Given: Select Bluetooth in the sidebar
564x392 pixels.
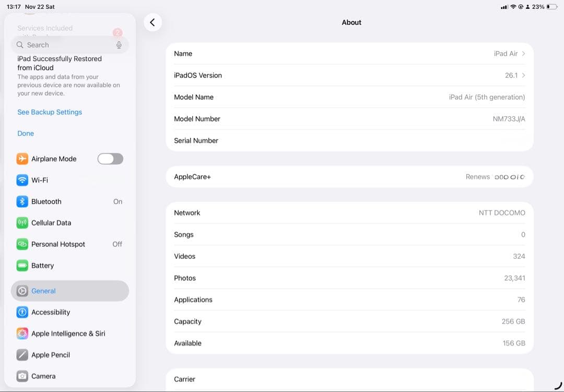Looking at the screenshot, I should 51,201.
